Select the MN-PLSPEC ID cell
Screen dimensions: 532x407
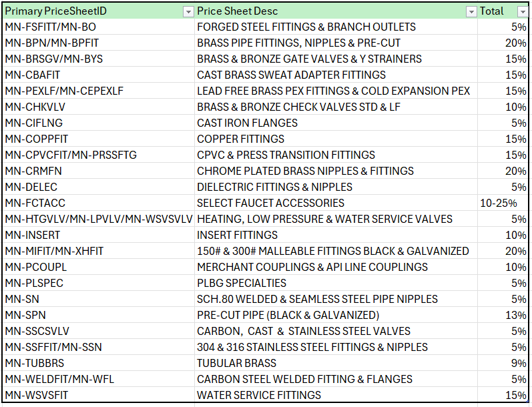pyautogui.click(x=35, y=283)
